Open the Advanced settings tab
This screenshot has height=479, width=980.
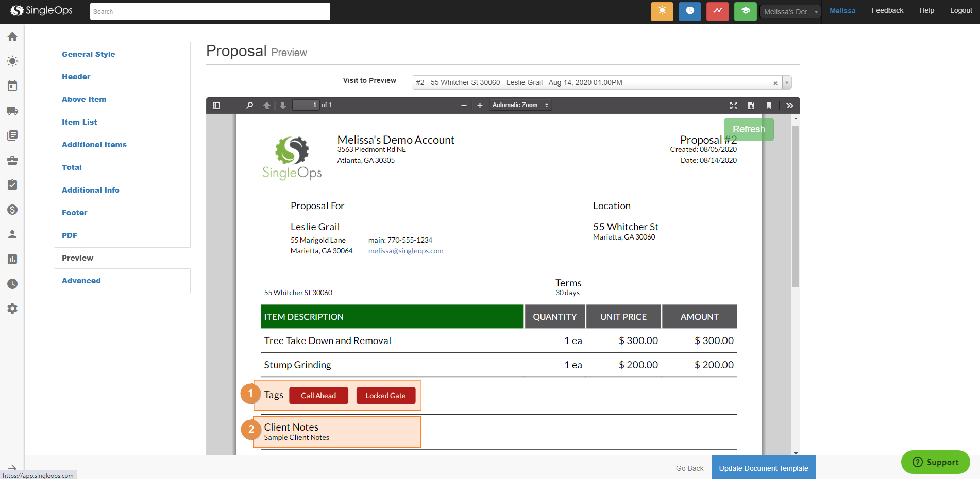click(x=81, y=281)
